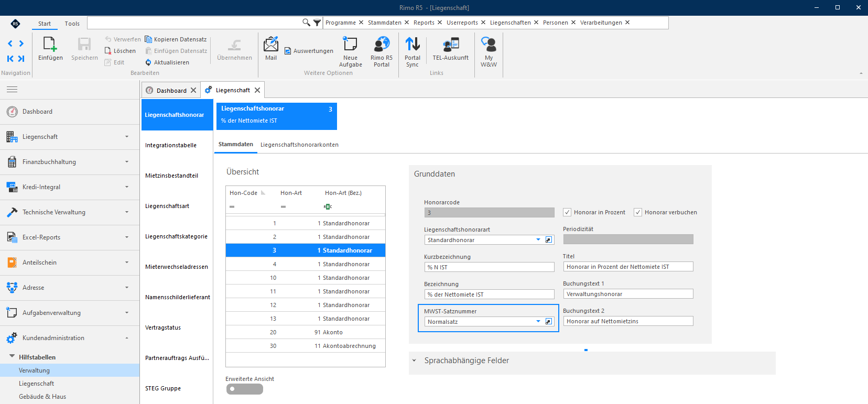The width and height of the screenshot is (868, 404).
Task: Click the Einfügen document icon
Action: pos(50,44)
